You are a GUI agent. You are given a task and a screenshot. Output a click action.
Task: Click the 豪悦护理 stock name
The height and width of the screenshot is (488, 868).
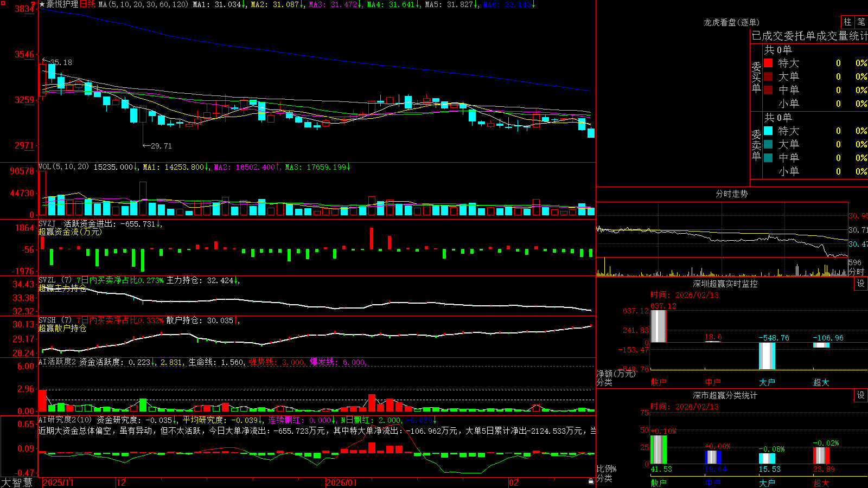pos(62,4)
